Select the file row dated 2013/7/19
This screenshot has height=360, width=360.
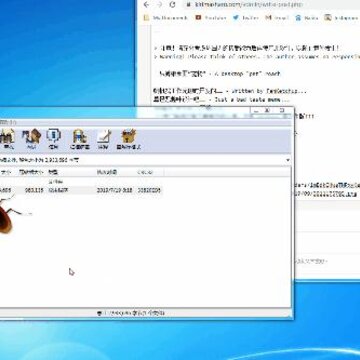click(81, 190)
